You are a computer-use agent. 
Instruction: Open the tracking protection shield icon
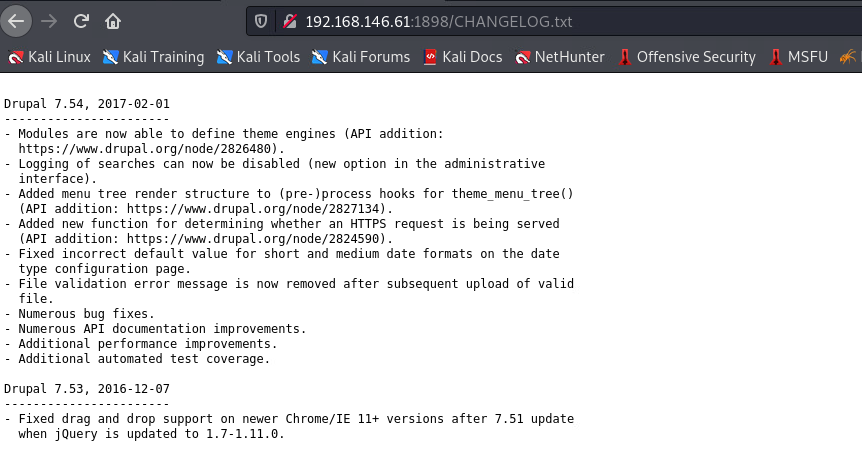[261, 21]
